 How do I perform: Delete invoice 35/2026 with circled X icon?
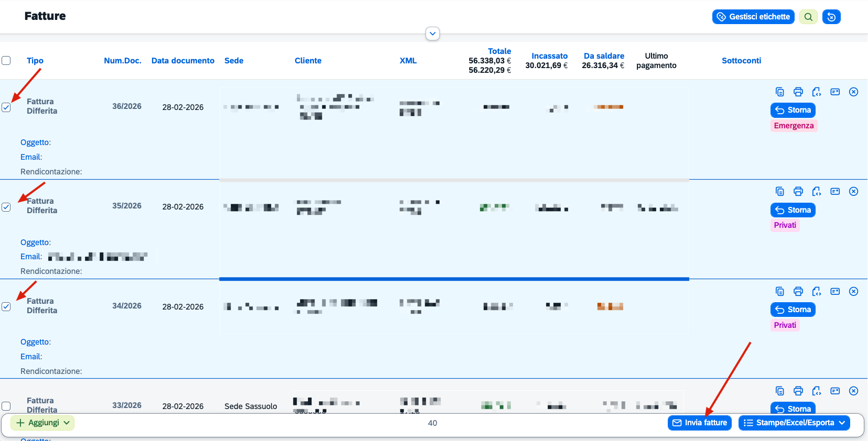coord(853,191)
